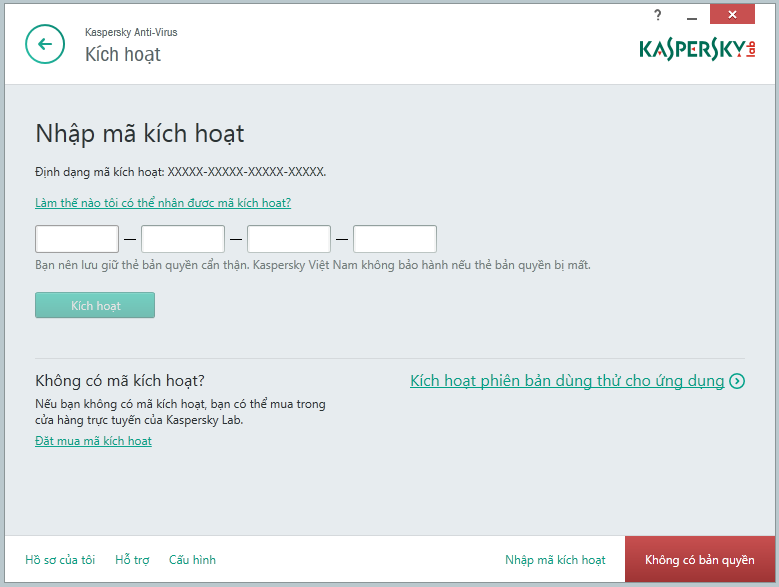Click the 'Không có mã kích hoạt?' heading
Viewport: 779px width, 587px height.
[x=120, y=381]
